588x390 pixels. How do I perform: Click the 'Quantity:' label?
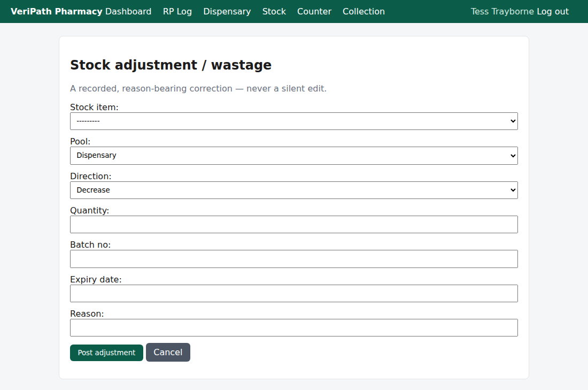point(90,211)
